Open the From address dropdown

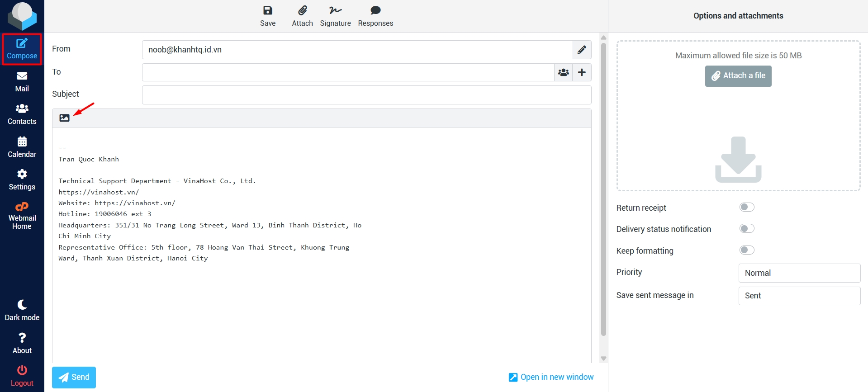357,50
